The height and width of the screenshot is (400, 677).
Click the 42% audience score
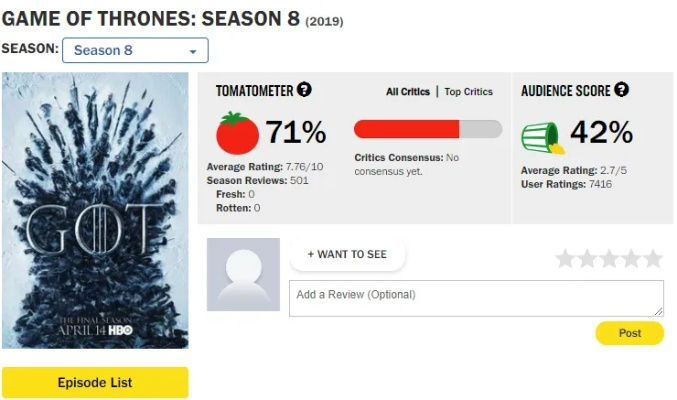tap(601, 132)
